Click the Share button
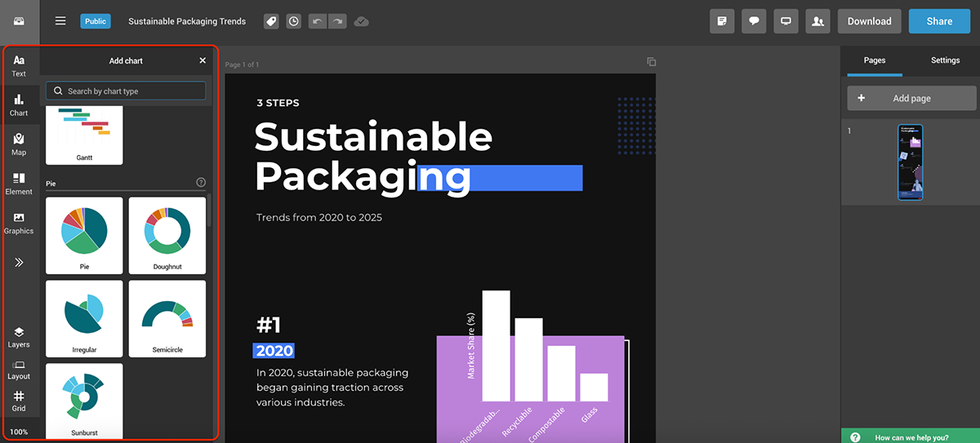Image resolution: width=980 pixels, height=443 pixels. click(x=939, y=21)
